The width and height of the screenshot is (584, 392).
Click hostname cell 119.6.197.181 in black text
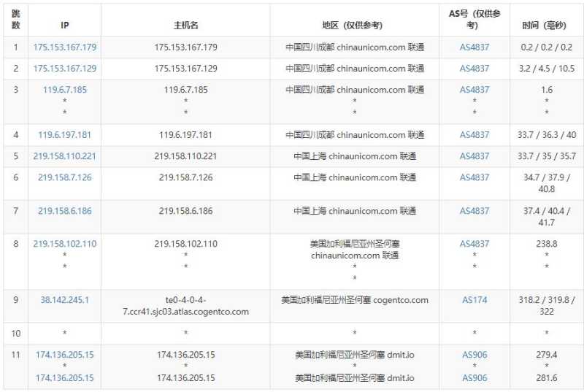tap(186, 135)
